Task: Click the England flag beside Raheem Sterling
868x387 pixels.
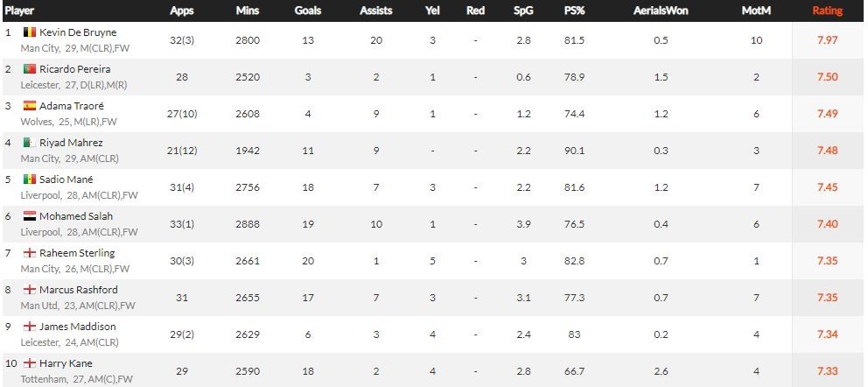Action: coord(28,253)
